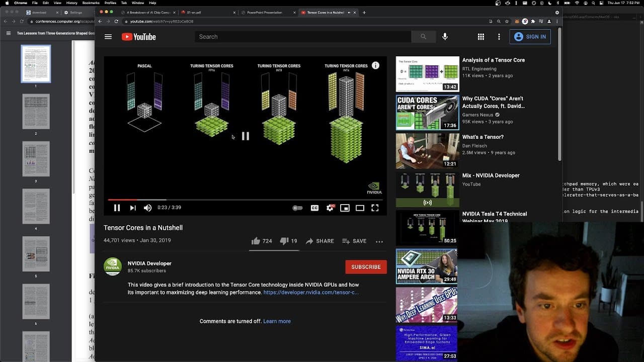Open the player settings gear

[x=330, y=208]
